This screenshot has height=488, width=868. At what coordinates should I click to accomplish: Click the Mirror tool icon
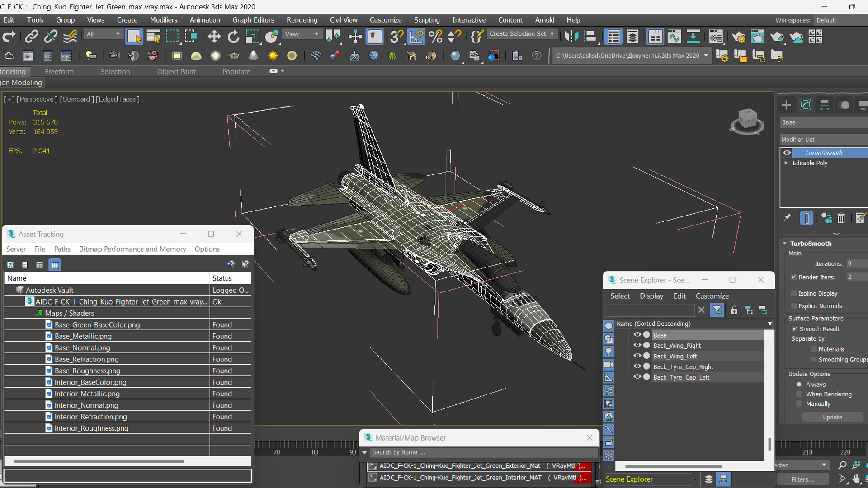click(571, 36)
